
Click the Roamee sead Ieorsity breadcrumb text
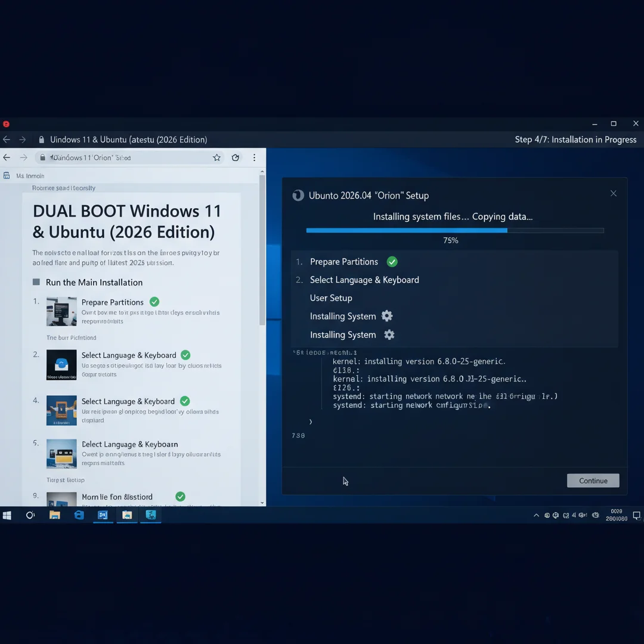click(64, 188)
